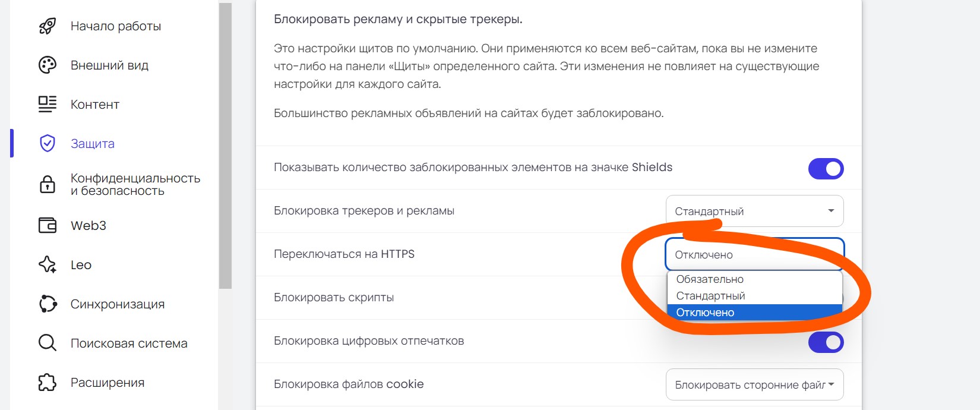
Task: Click the puzzle icon for Расширения
Action: 48,383
